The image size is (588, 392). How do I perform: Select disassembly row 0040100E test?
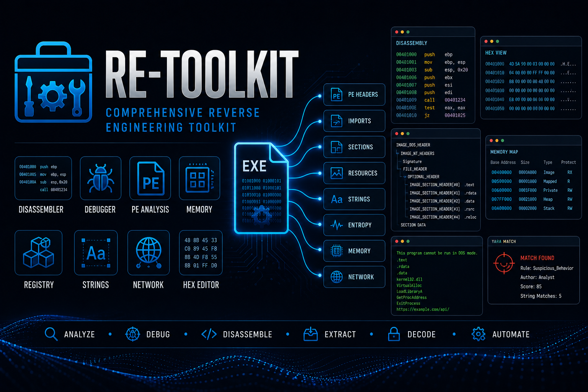(431, 108)
